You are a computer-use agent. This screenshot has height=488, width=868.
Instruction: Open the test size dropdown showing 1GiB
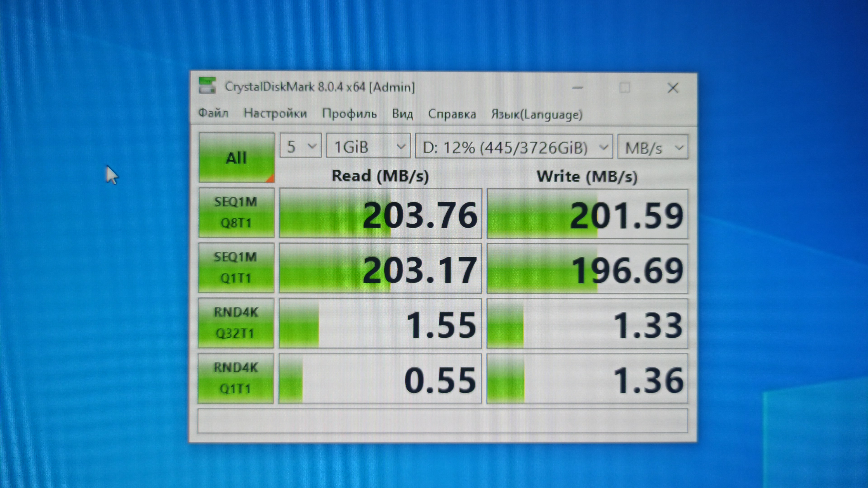point(368,146)
